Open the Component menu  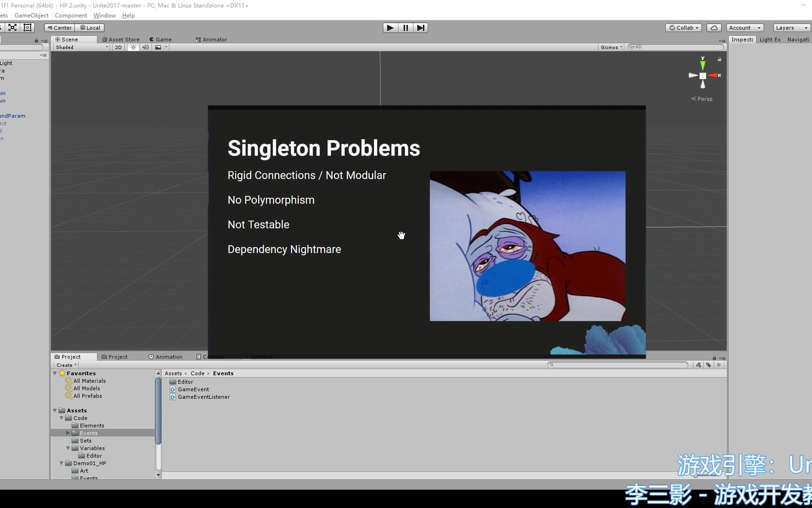(x=71, y=16)
